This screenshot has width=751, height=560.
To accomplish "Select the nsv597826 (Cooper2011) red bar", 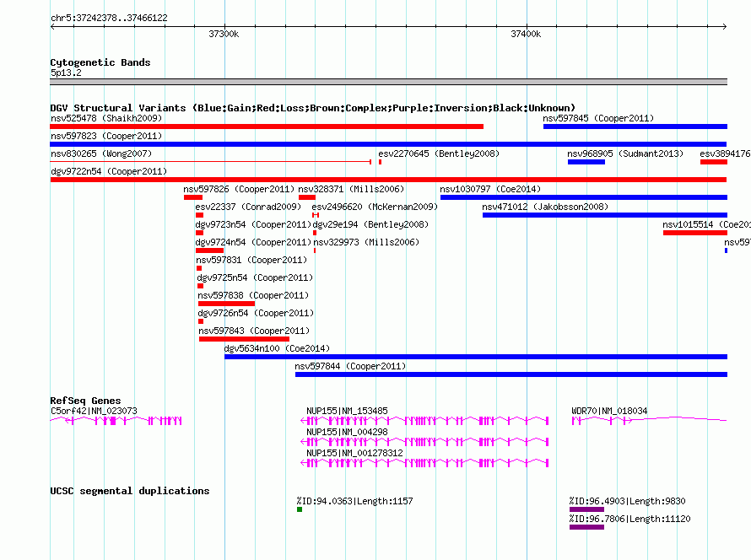I will pos(193,197).
